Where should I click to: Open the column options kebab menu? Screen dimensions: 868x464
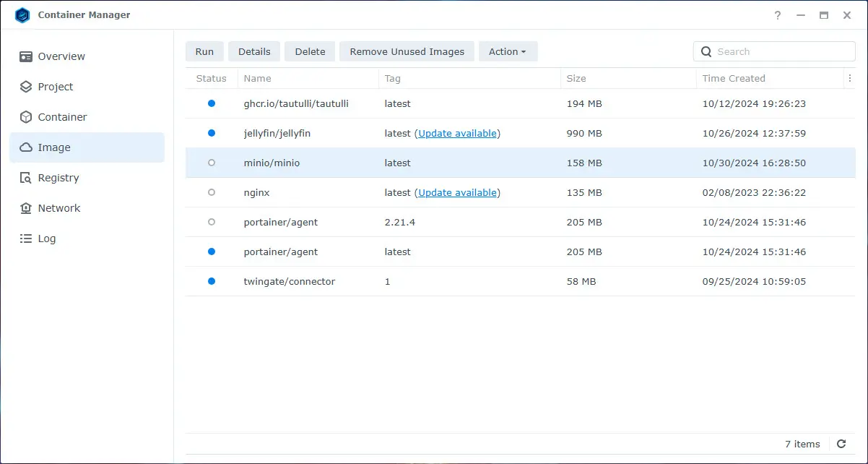(x=850, y=78)
